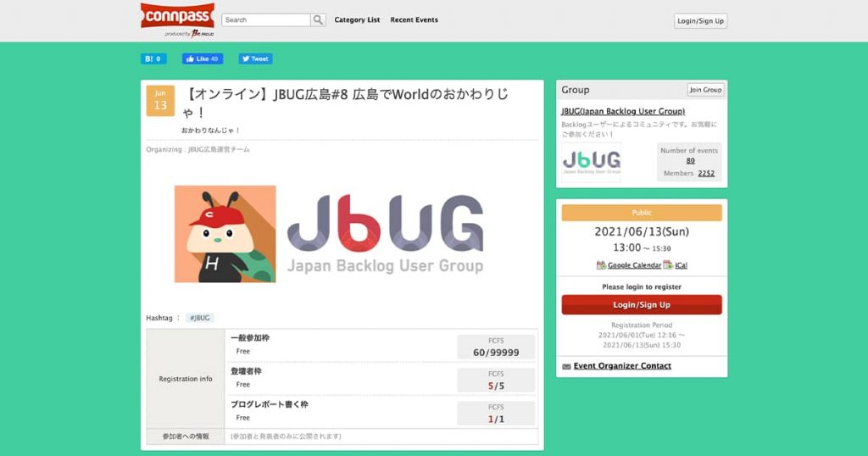
Task: Click the 一般参加枠 registration type
Action: pos(250,338)
